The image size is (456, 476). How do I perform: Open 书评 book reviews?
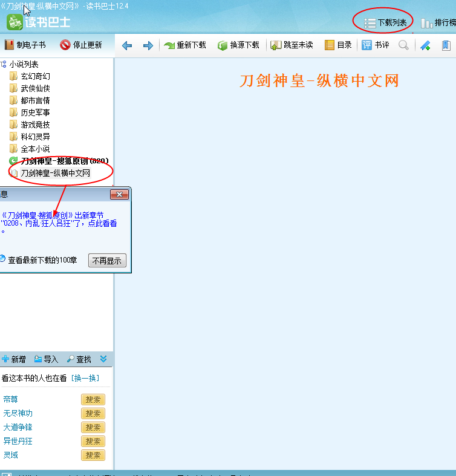coord(375,45)
